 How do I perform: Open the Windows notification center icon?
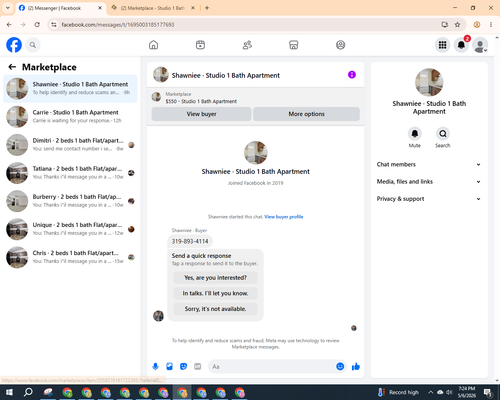[488, 392]
